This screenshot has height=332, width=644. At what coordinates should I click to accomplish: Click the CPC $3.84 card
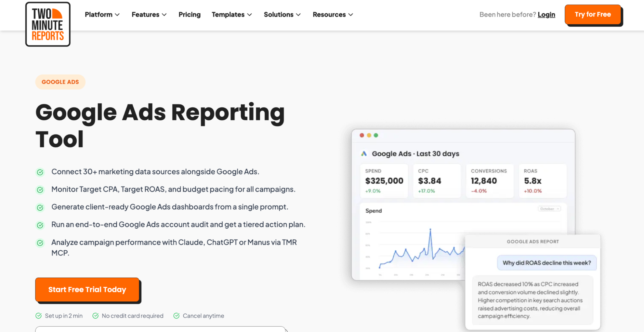coord(437,181)
